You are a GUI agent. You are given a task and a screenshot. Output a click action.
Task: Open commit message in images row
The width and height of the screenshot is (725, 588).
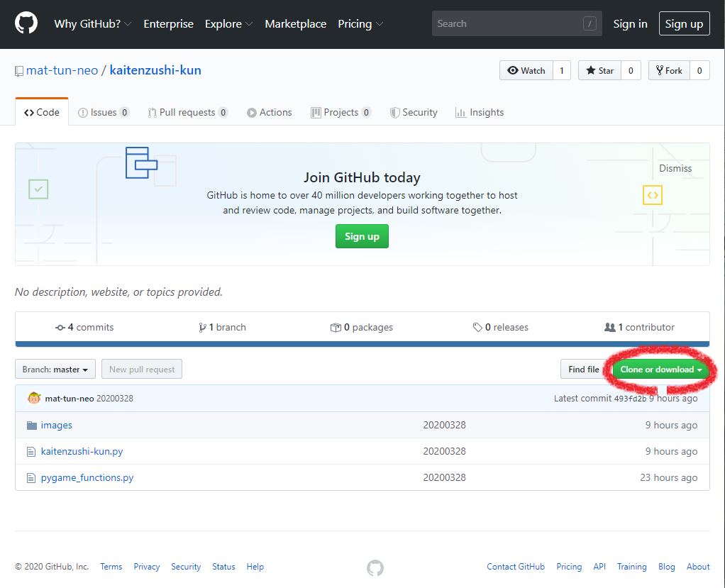click(x=444, y=425)
